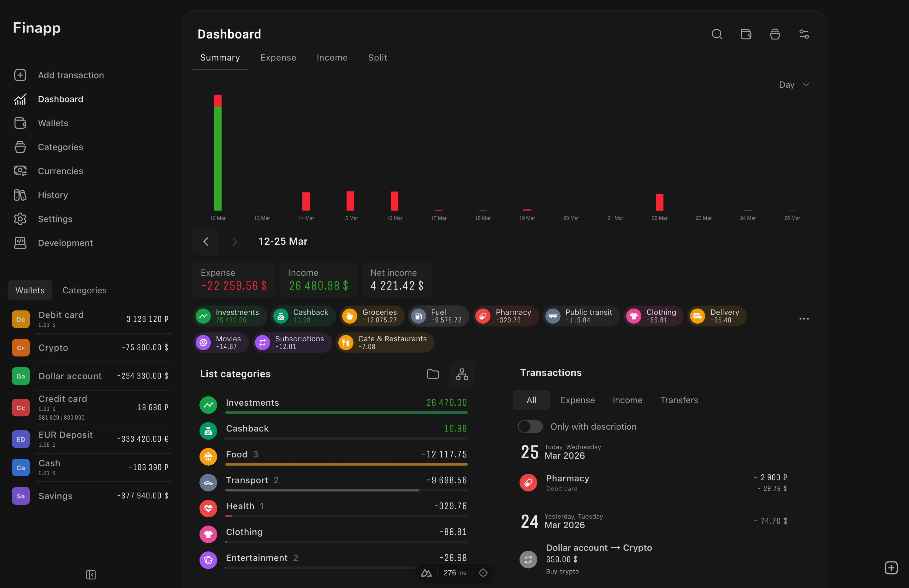The width and height of the screenshot is (909, 588).
Task: Switch to the Expense dashboard tab
Action: [278, 58]
